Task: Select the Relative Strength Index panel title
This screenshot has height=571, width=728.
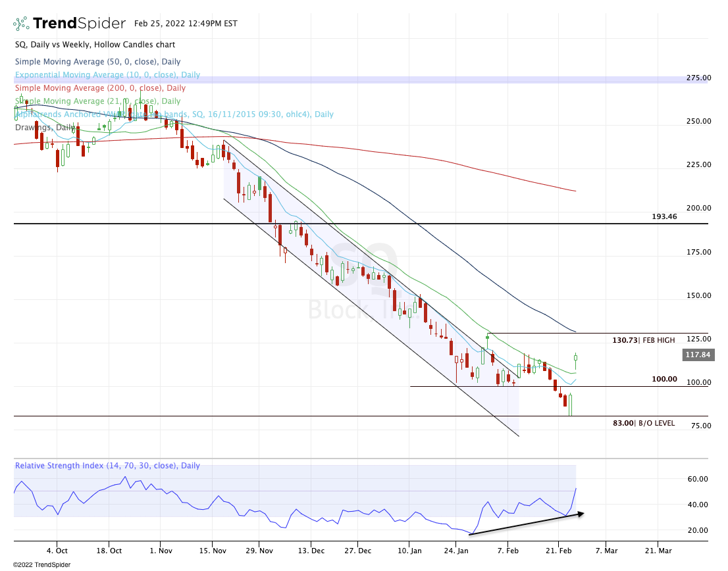Action: pyautogui.click(x=107, y=466)
